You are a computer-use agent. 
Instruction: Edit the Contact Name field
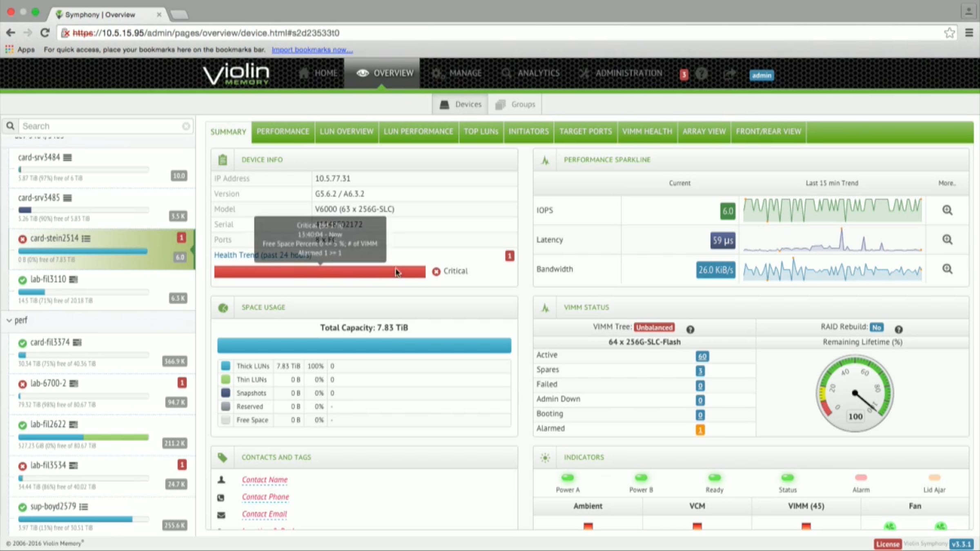265,480
